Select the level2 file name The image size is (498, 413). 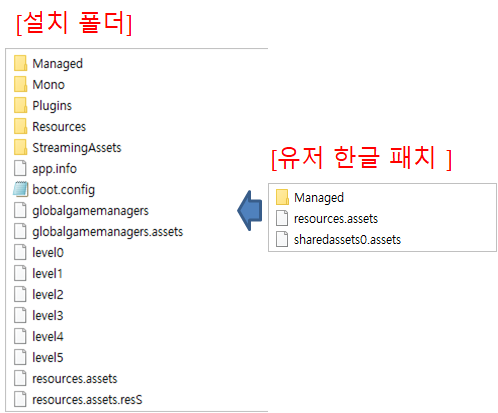(48, 295)
